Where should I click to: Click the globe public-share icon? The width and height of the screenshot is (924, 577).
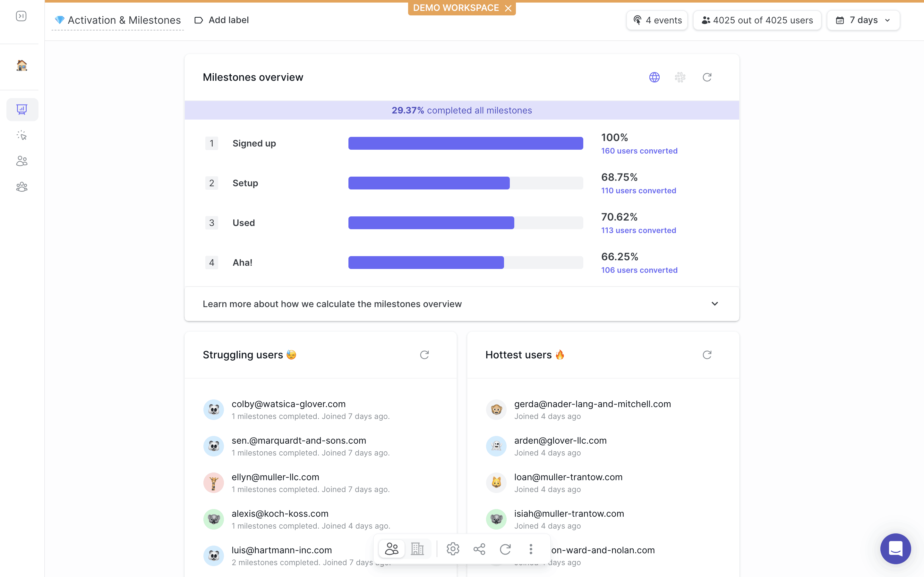(654, 78)
